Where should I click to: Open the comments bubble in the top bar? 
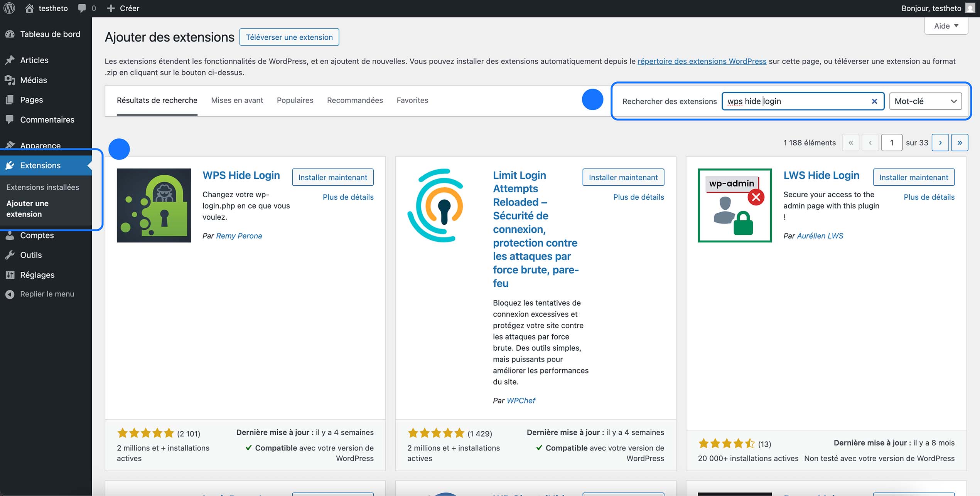click(x=82, y=8)
